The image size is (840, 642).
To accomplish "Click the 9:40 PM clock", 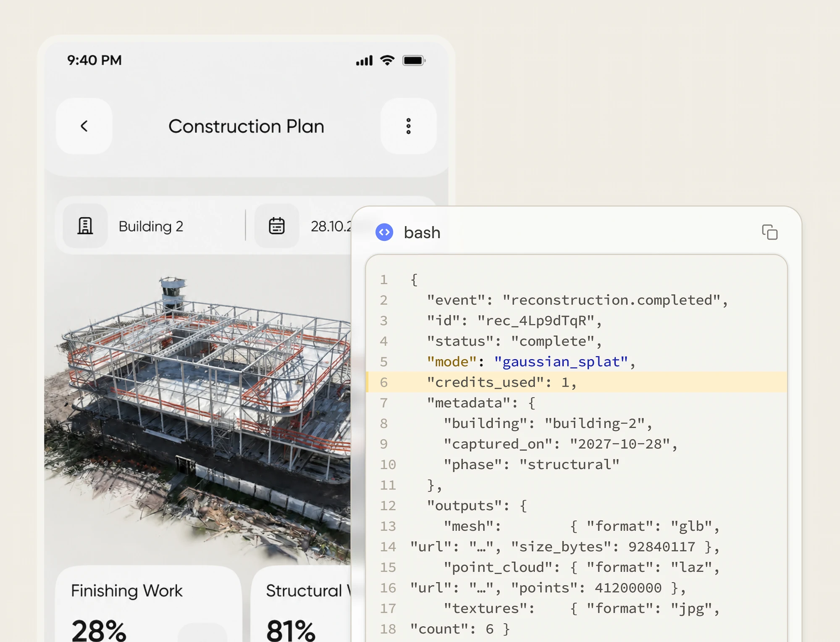I will click(x=94, y=60).
